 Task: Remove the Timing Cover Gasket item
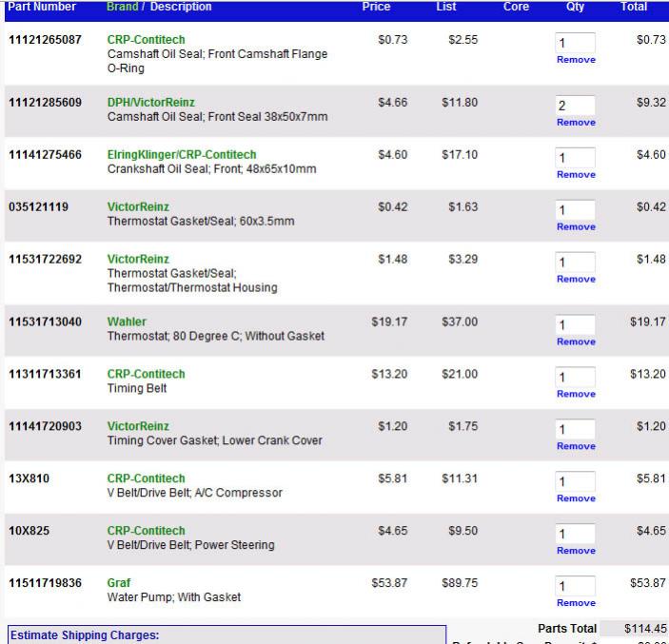click(576, 446)
